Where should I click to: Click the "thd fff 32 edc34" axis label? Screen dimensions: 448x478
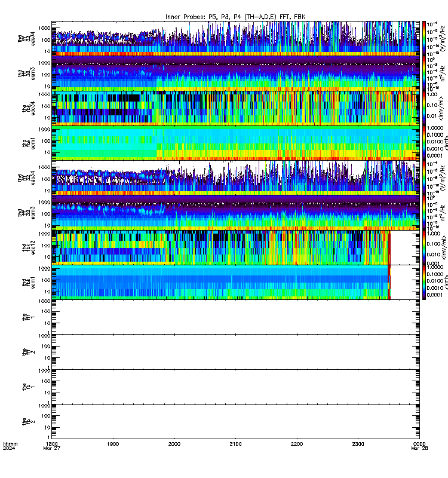(x=26, y=177)
